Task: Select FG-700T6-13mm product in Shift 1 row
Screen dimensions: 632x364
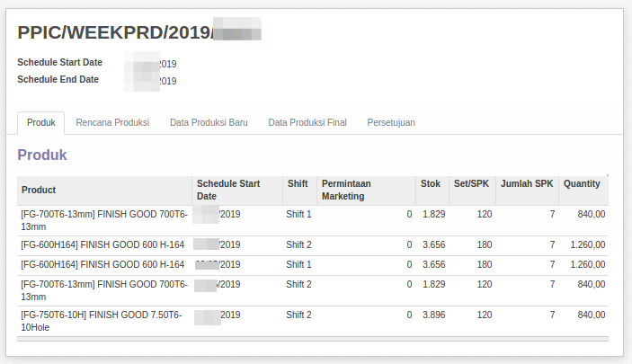Action: [x=103, y=220]
